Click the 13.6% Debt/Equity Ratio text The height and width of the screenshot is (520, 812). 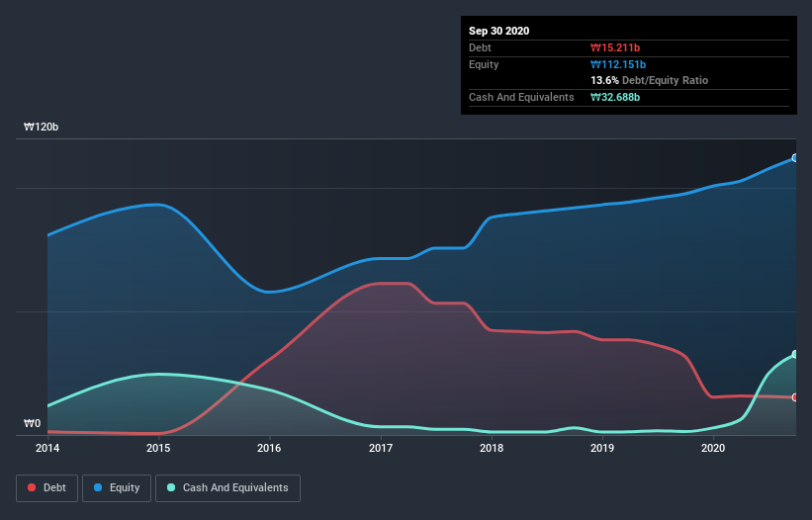(649, 80)
